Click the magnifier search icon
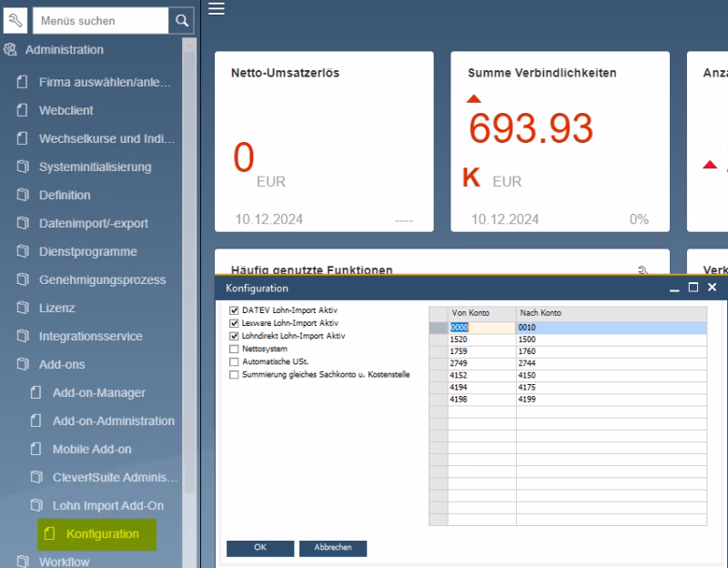Image resolution: width=728 pixels, height=568 pixels. pos(182,20)
